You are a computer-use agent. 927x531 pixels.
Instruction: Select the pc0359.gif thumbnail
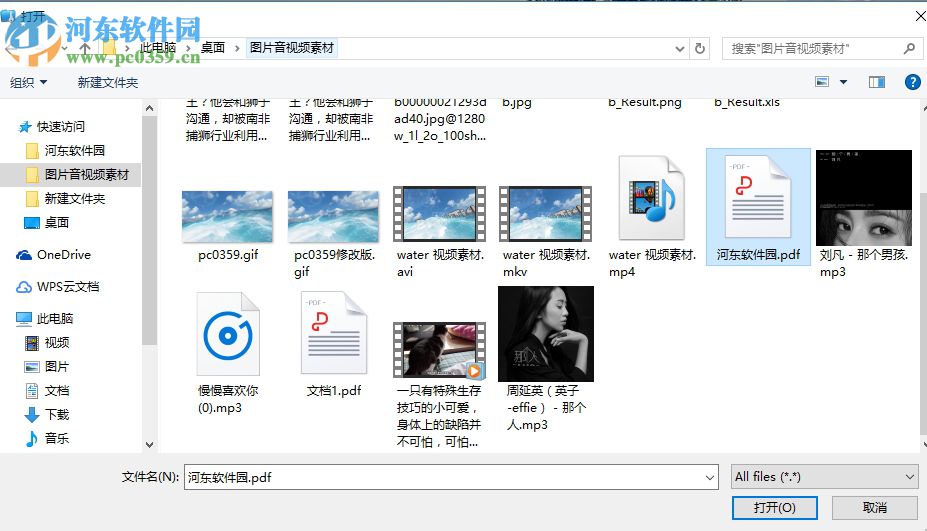point(227,216)
